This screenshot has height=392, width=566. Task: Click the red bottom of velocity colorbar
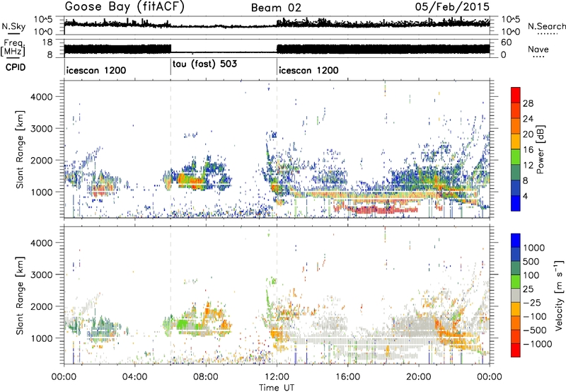click(516, 350)
